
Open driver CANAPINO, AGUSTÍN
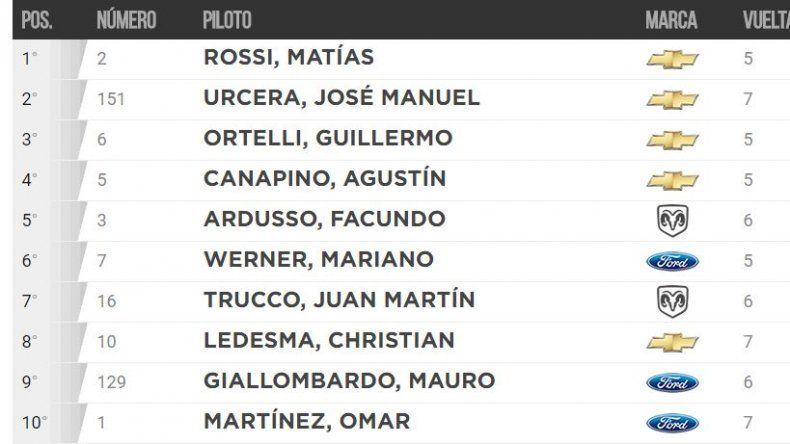(324, 180)
